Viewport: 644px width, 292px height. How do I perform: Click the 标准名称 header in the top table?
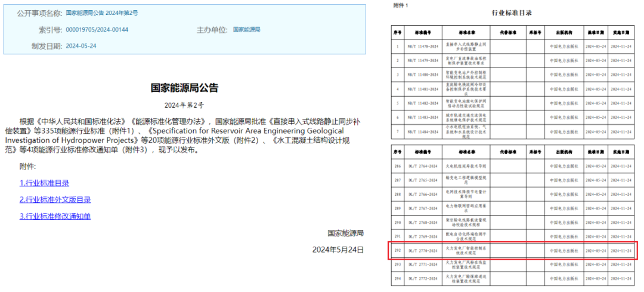466,32
